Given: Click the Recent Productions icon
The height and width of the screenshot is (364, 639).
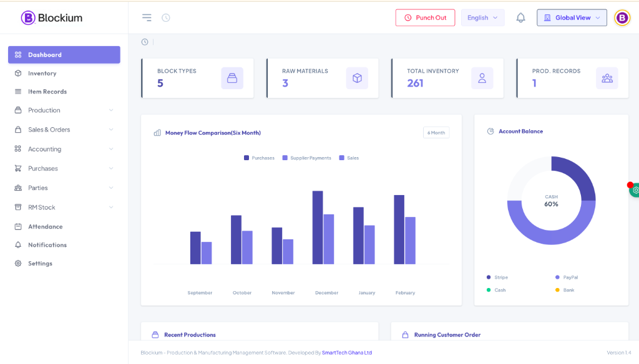Looking at the screenshot, I should pos(155,335).
